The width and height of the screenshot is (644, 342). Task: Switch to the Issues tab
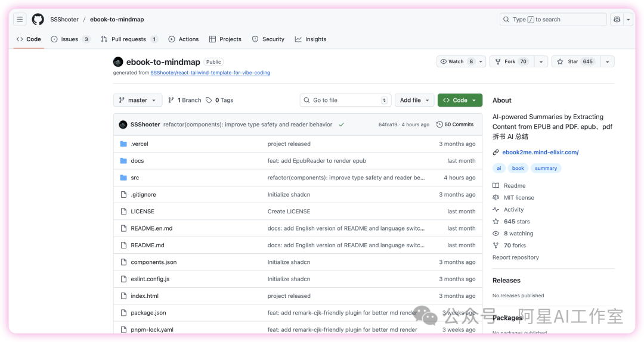click(70, 39)
